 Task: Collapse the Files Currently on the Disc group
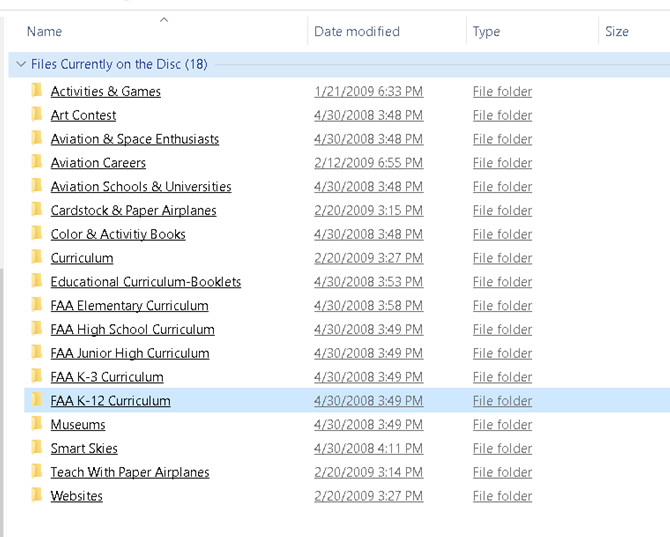[x=21, y=64]
